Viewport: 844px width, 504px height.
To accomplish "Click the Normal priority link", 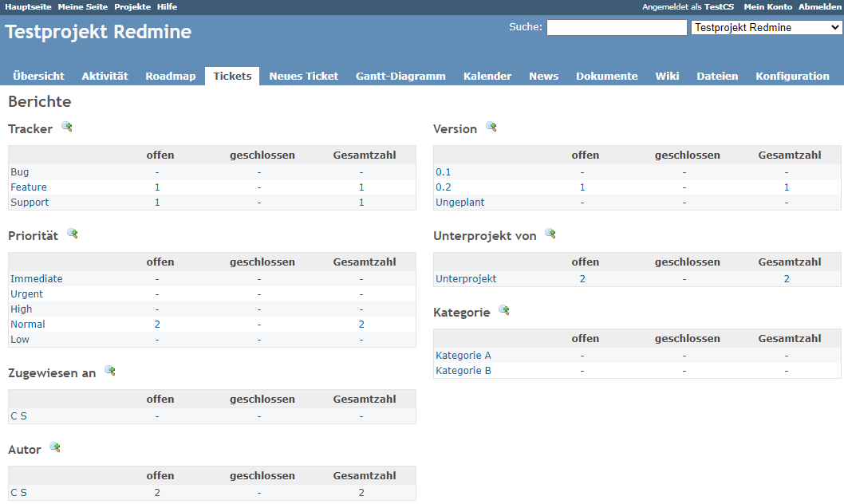I will pos(28,325).
